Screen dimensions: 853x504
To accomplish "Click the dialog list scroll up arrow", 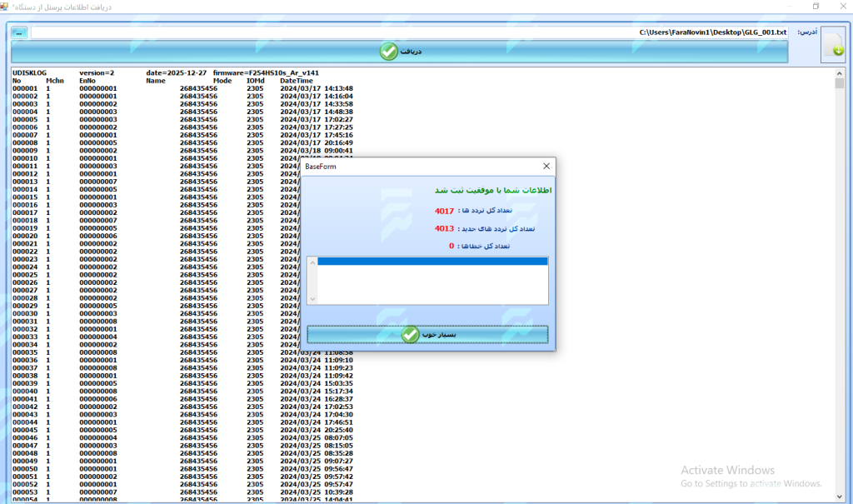I will [312, 262].
